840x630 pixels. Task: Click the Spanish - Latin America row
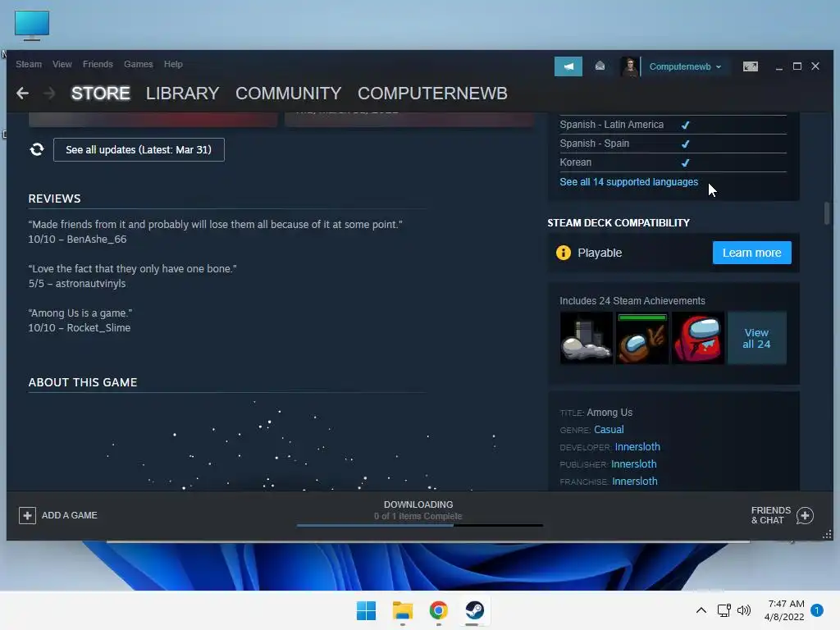(673, 125)
